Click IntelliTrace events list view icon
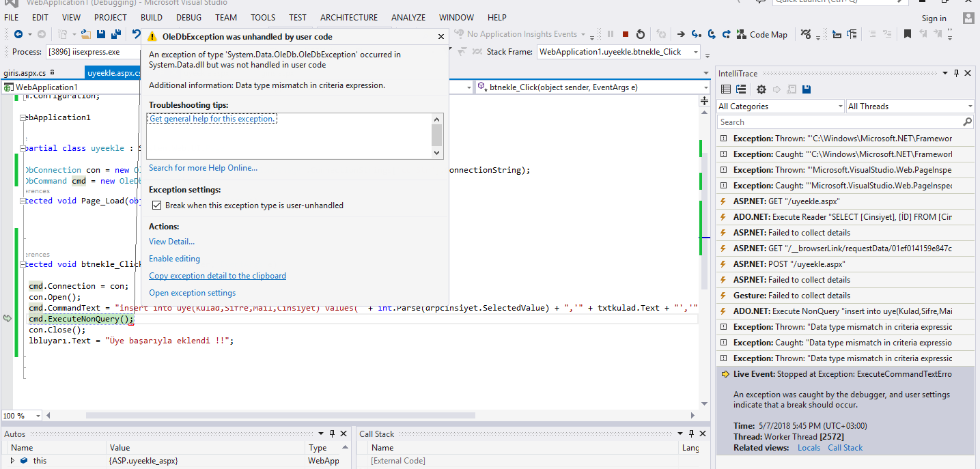Image resolution: width=980 pixels, height=469 pixels. [726, 89]
